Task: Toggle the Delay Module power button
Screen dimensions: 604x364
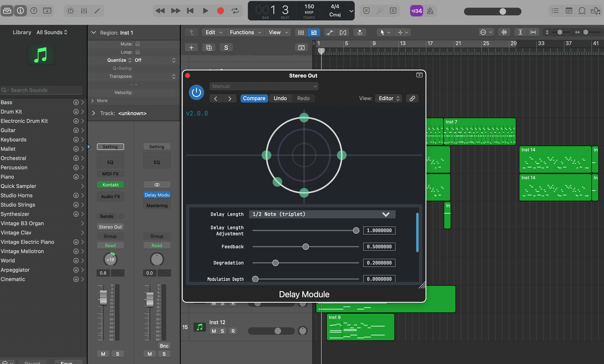Action: [x=196, y=92]
